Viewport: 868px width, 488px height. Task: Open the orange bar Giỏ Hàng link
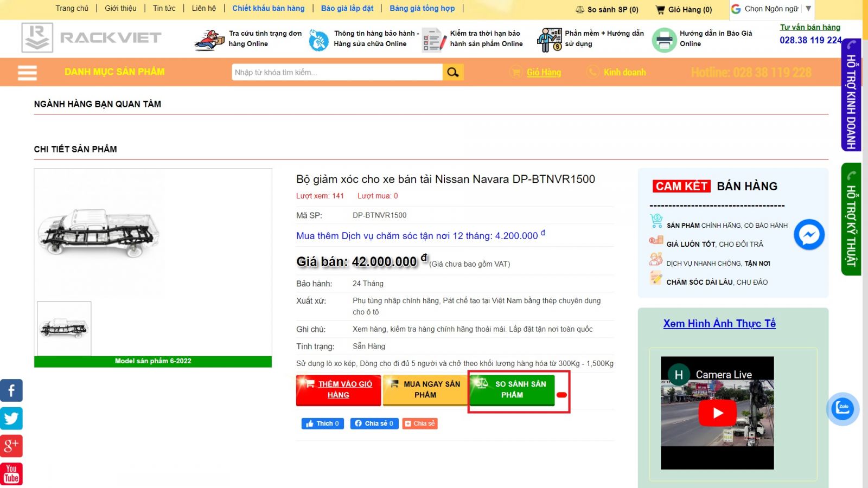(544, 72)
